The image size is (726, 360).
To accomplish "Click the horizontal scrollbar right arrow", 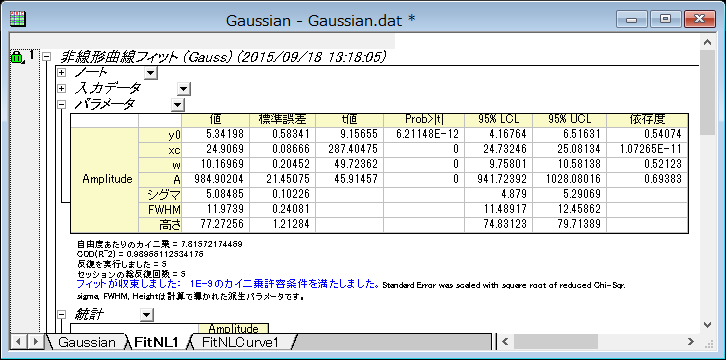I will tap(690, 342).
